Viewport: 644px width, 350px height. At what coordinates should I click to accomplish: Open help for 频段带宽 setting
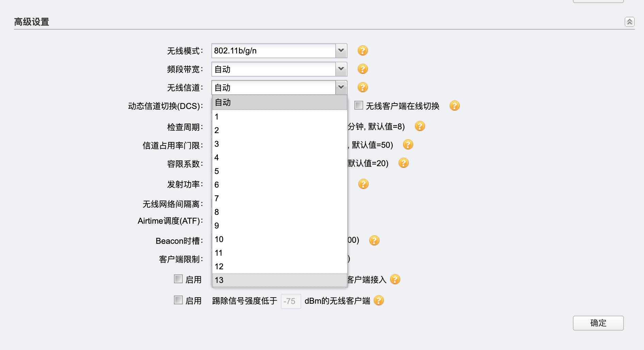click(363, 69)
